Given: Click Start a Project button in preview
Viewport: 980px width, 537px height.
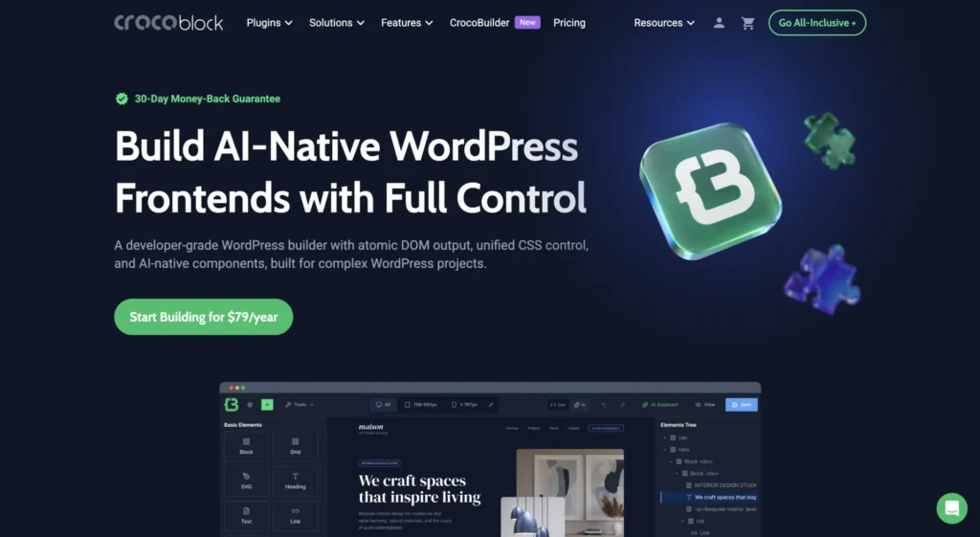Looking at the screenshot, I should [x=606, y=428].
